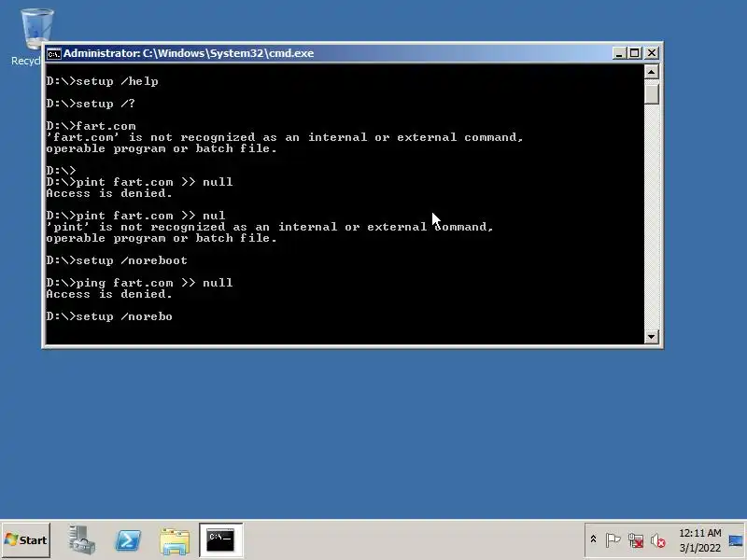This screenshot has width=747, height=560.
Task: Click the console scrollbar up arrow
Action: click(651, 72)
